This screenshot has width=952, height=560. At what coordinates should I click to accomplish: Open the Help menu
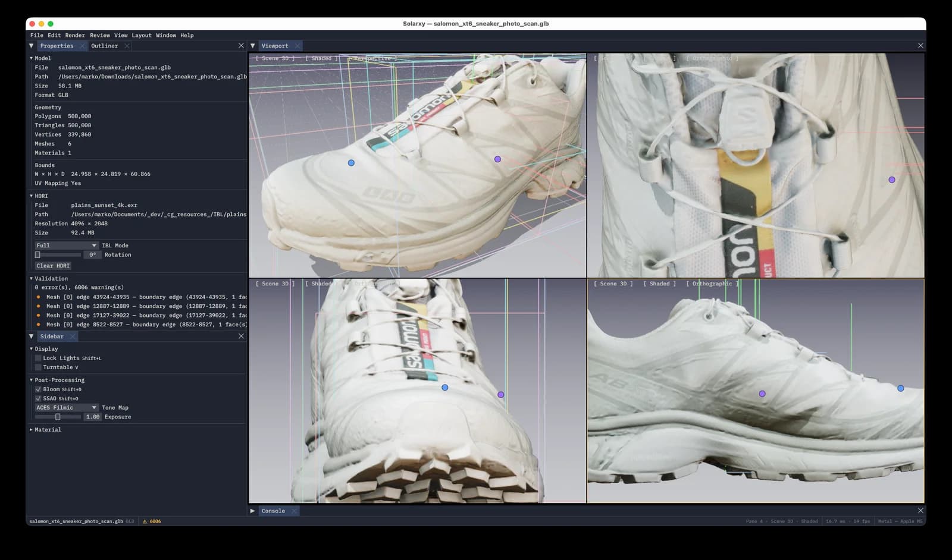[x=187, y=36]
